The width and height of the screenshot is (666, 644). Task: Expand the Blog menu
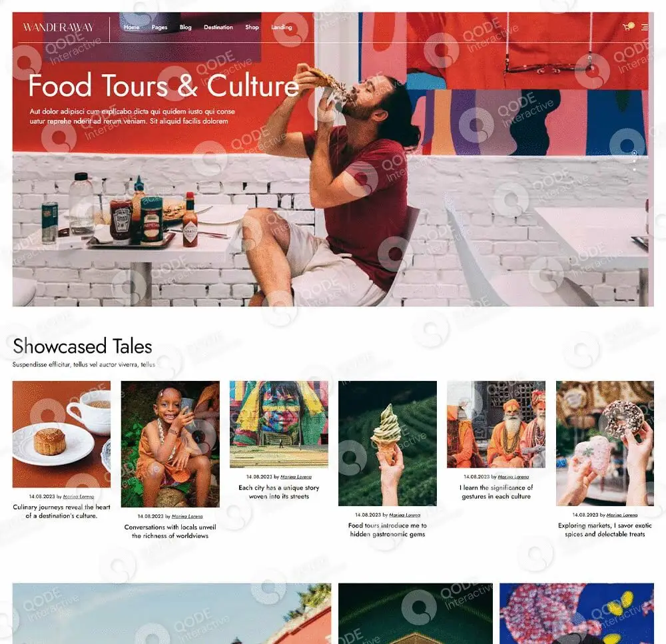[186, 27]
